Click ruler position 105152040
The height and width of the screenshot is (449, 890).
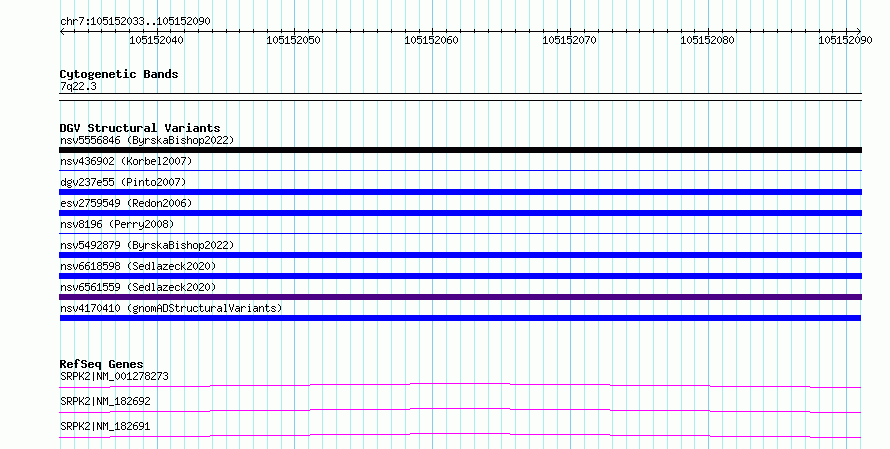[x=156, y=40]
